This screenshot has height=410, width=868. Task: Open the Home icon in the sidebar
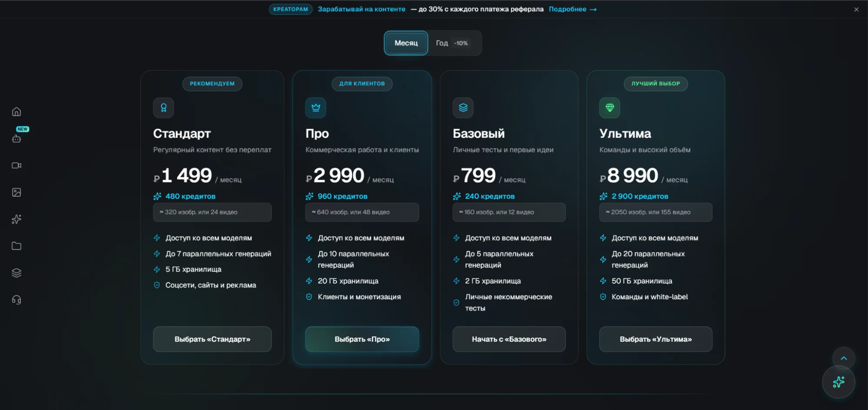[x=17, y=112]
